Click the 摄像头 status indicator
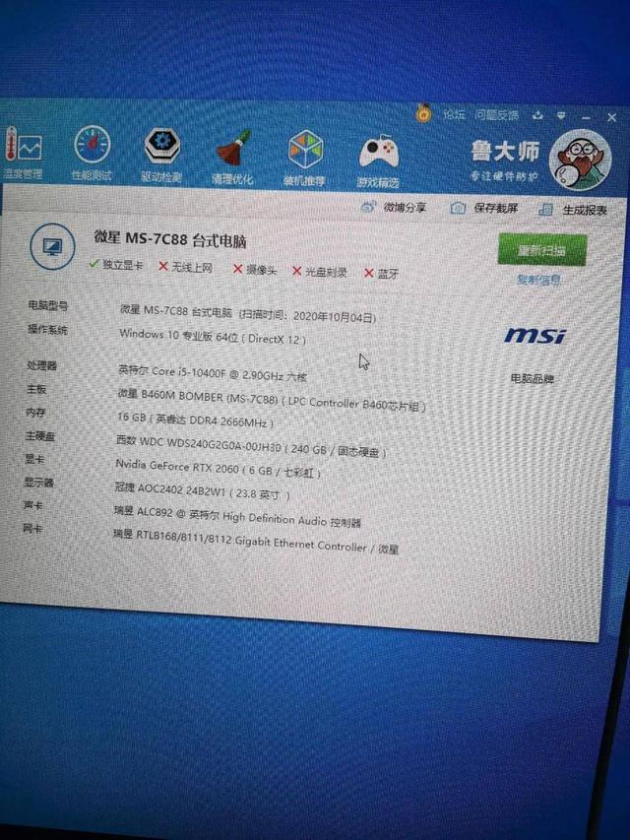The image size is (630, 840). tap(255, 270)
